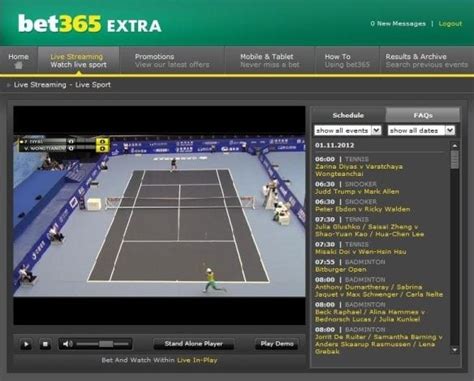Click scrollbar up arrow in schedule list
The width and height of the screenshot is (474, 381).
pos(455,146)
